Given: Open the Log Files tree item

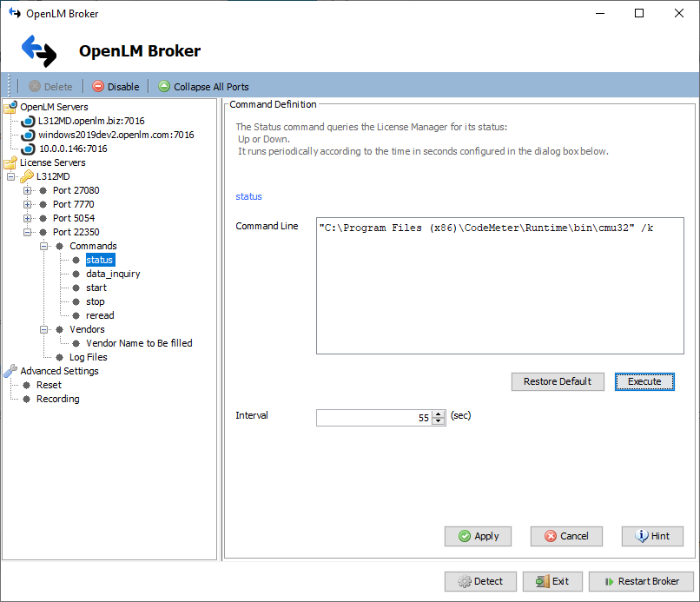Looking at the screenshot, I should point(88,357).
